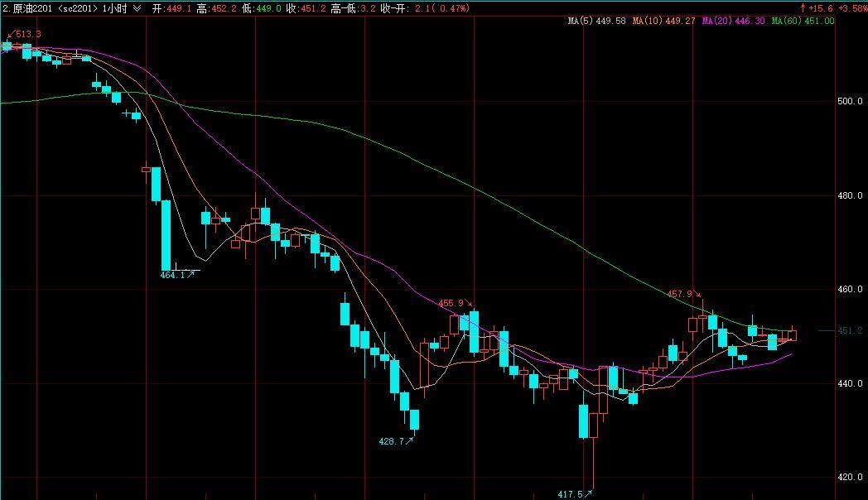Screen dimensions: 868x500
Task: Click the 417.5 lowest price annotation
Action: [570, 494]
